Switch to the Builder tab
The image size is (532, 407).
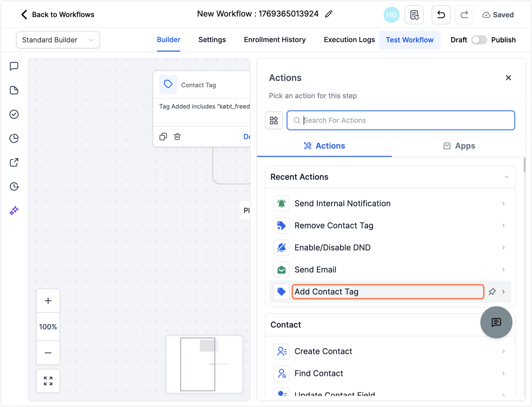coord(168,40)
